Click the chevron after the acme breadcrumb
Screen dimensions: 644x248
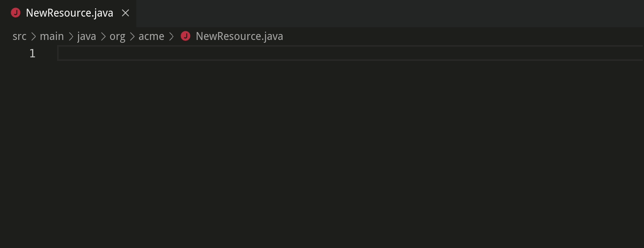171,36
